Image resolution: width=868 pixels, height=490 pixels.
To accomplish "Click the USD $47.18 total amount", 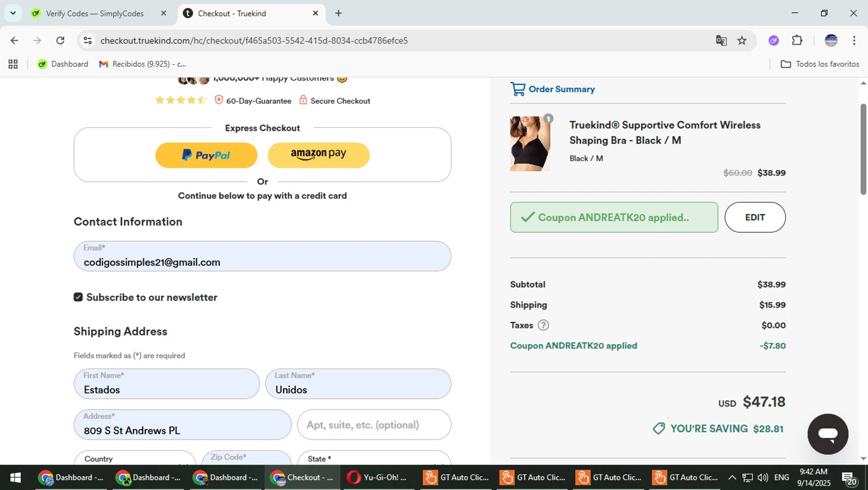I will click(752, 402).
